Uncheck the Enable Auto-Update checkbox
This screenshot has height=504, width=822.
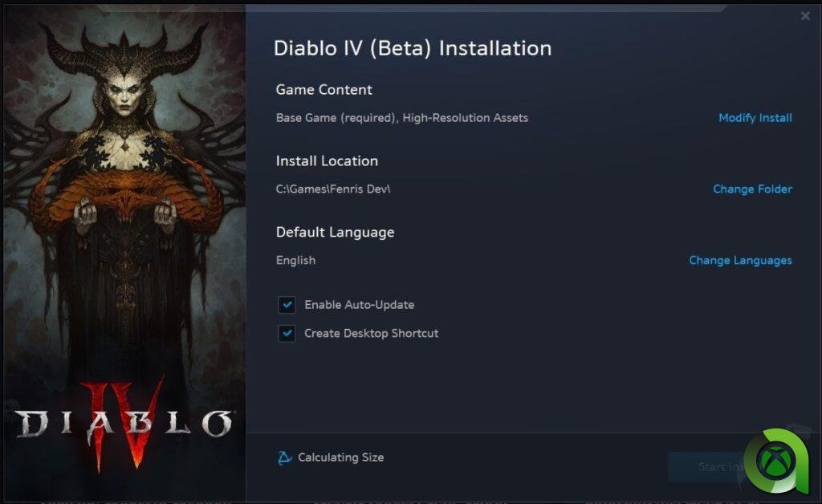pos(287,305)
